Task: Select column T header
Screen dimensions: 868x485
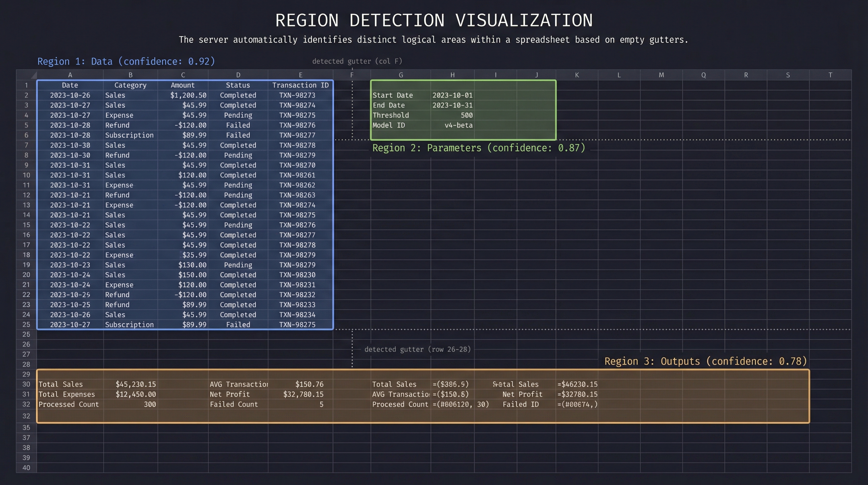Action: (x=830, y=75)
